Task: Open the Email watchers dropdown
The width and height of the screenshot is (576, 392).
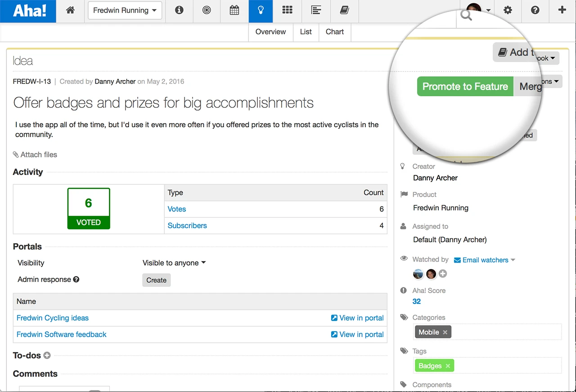Action: point(485,260)
